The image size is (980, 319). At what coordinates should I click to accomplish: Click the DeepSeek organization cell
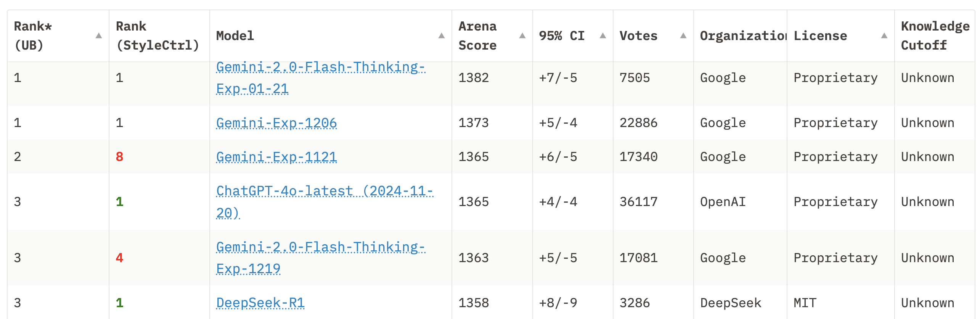click(x=730, y=303)
